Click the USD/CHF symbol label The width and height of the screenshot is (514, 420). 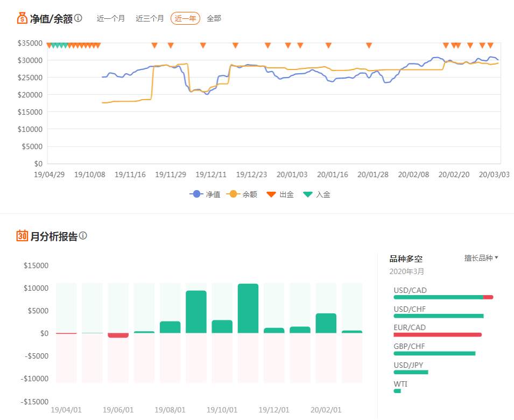pos(410,309)
